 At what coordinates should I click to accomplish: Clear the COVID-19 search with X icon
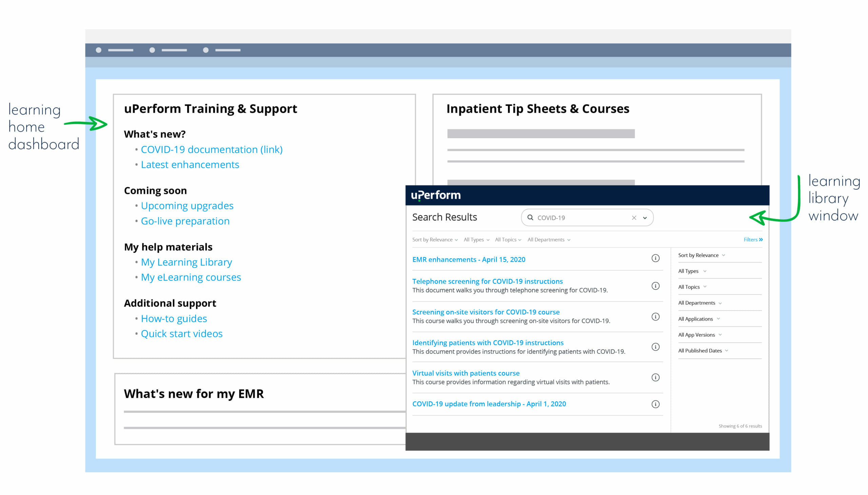[634, 218]
